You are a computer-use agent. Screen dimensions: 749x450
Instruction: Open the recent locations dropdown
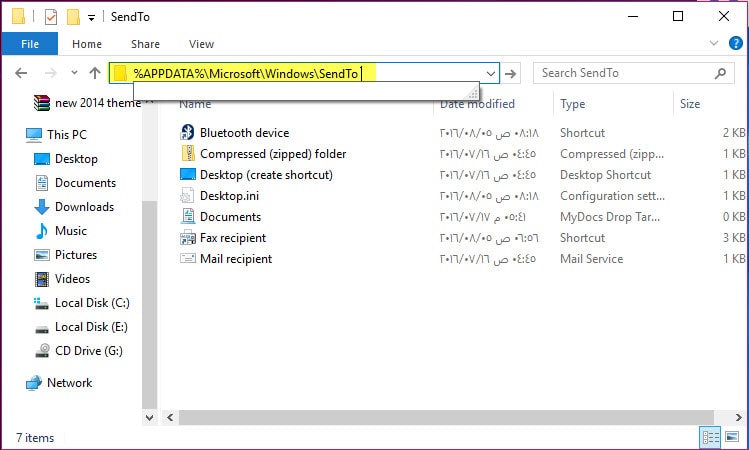pyautogui.click(x=74, y=73)
